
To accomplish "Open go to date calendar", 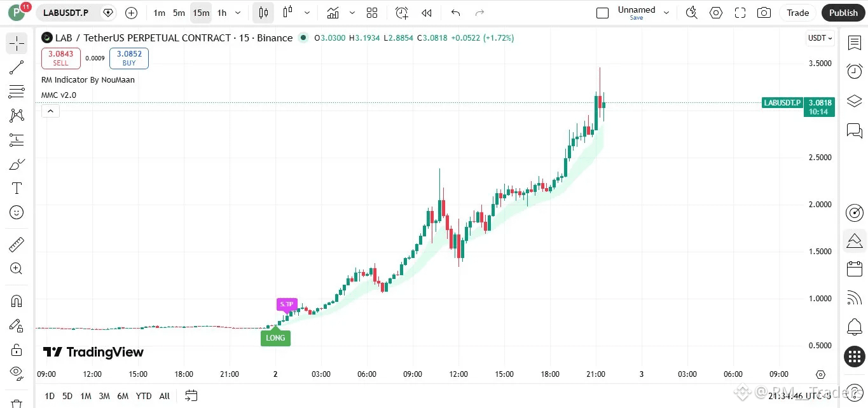I will point(191,396).
